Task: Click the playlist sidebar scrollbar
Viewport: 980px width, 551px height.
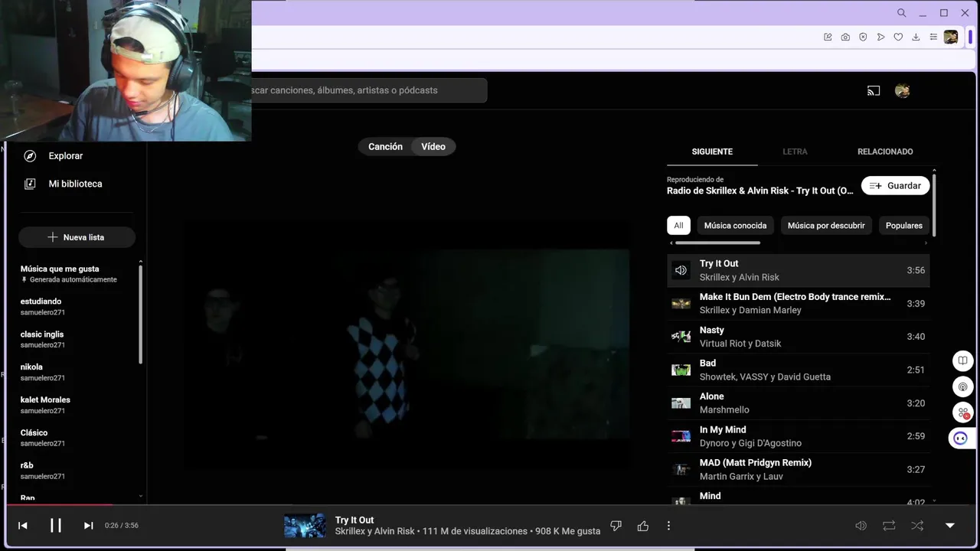Action: coord(141,315)
